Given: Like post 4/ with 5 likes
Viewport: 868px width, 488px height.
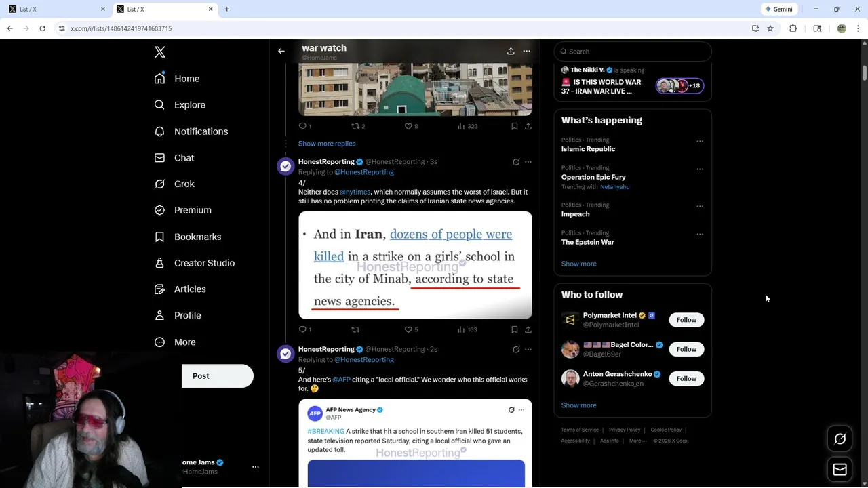Looking at the screenshot, I should [x=411, y=329].
